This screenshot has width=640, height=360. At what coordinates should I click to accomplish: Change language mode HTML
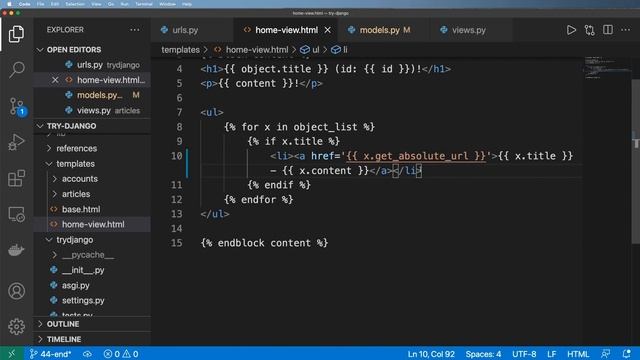(x=578, y=354)
